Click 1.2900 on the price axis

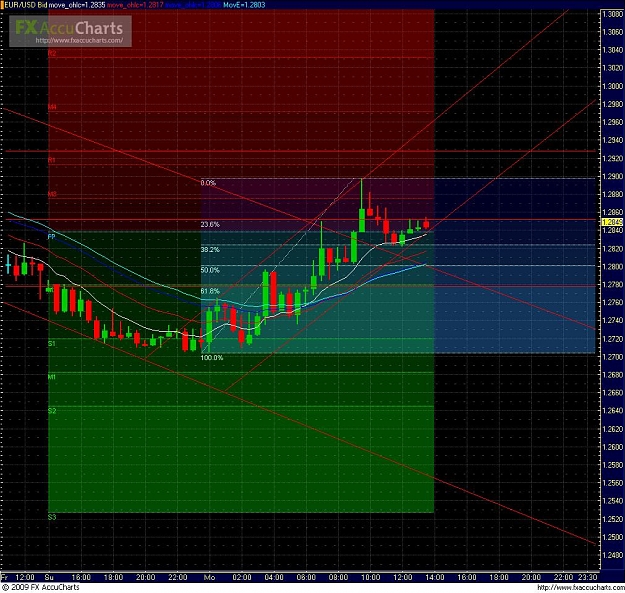point(612,176)
